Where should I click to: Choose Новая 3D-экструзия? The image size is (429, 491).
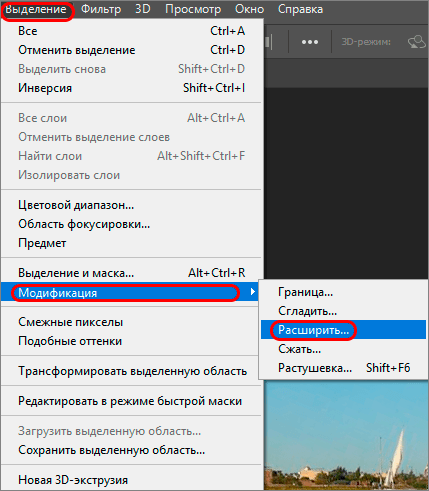tap(132, 480)
